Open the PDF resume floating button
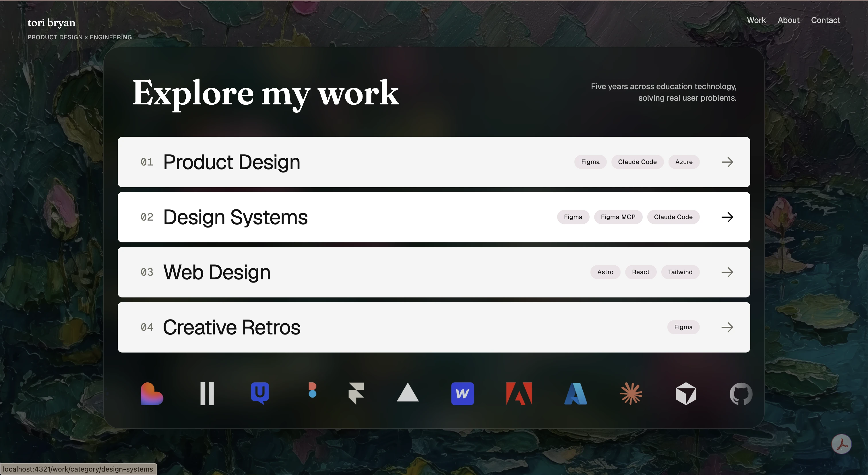This screenshot has width=868, height=475. pyautogui.click(x=842, y=444)
